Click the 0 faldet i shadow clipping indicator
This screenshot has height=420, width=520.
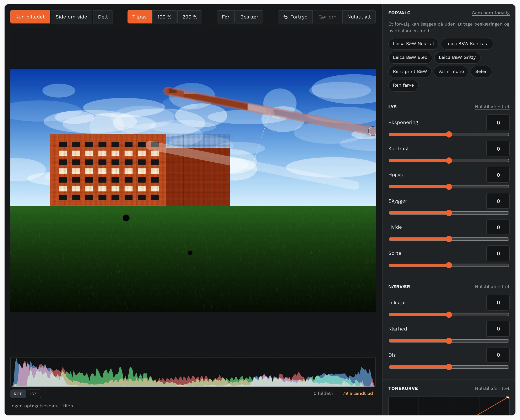click(323, 393)
